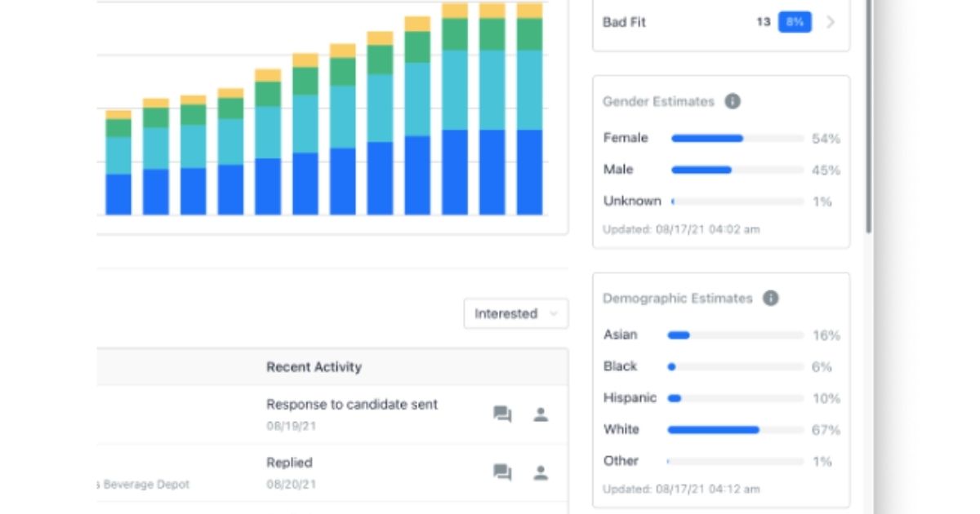Open info icon beside Gender Estimates
The image size is (980, 514).
coord(733,102)
